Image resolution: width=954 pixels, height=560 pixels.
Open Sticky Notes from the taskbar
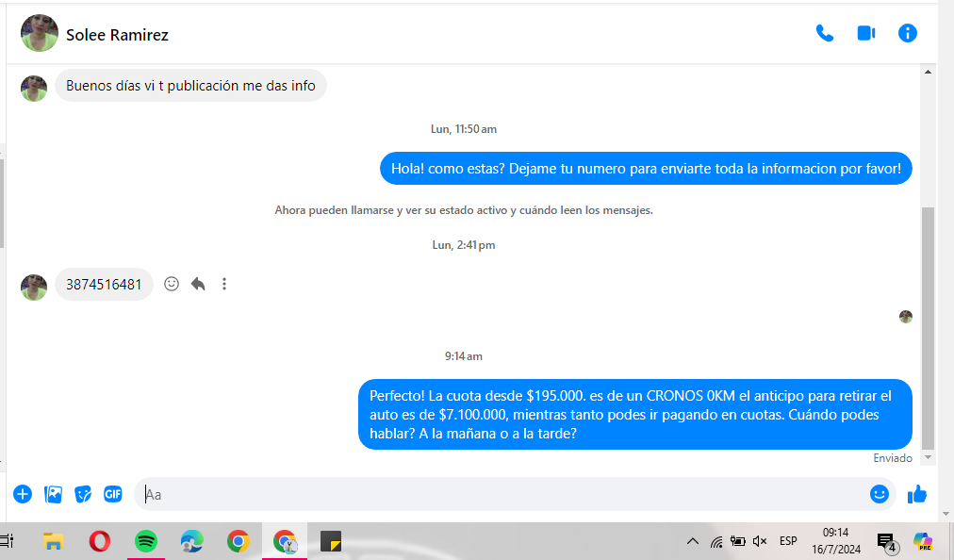(x=331, y=541)
